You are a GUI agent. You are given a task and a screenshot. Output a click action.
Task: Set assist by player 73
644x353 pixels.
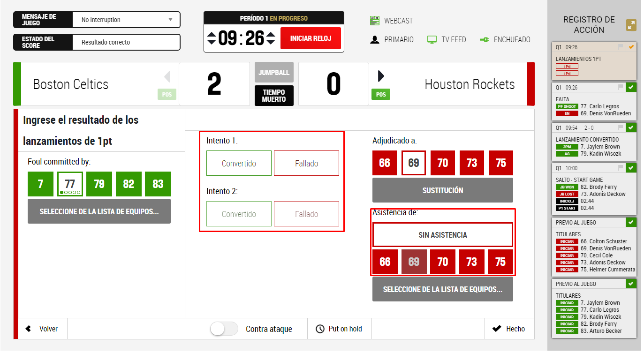click(472, 262)
